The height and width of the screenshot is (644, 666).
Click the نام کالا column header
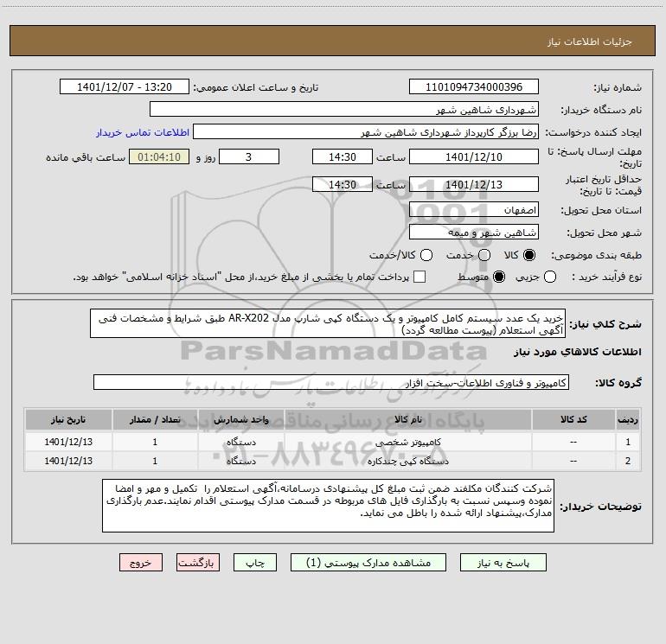point(407,420)
